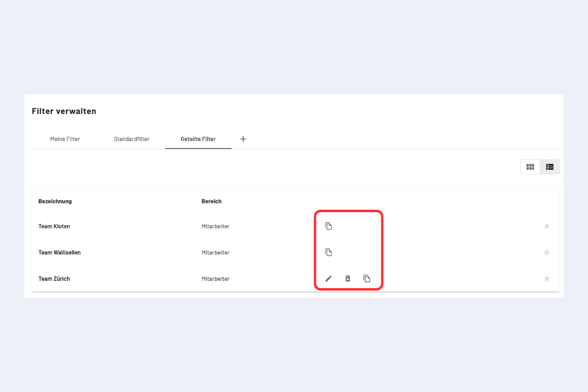Add a new filter tab with plus icon
Viewport: 588px width, 392px height.
tap(243, 139)
